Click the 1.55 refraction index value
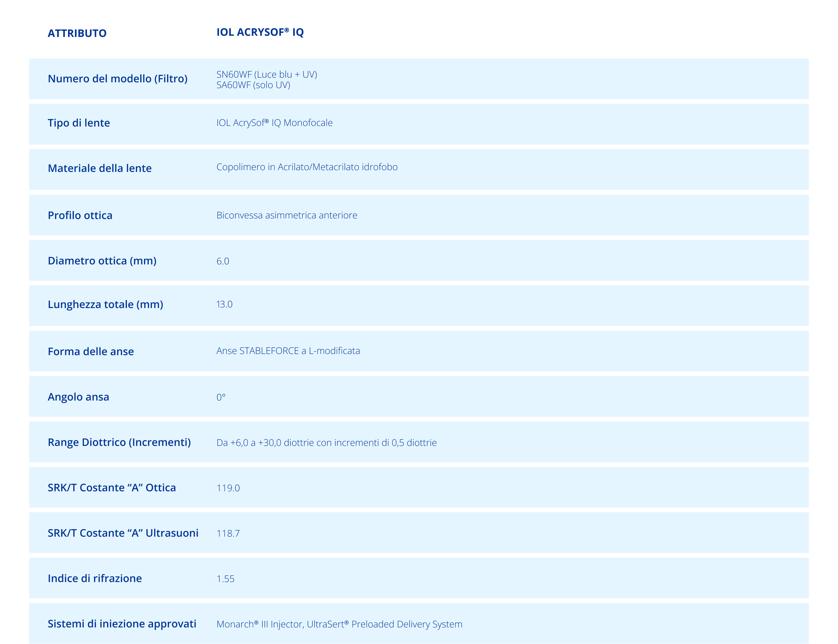The image size is (838, 644). (226, 579)
